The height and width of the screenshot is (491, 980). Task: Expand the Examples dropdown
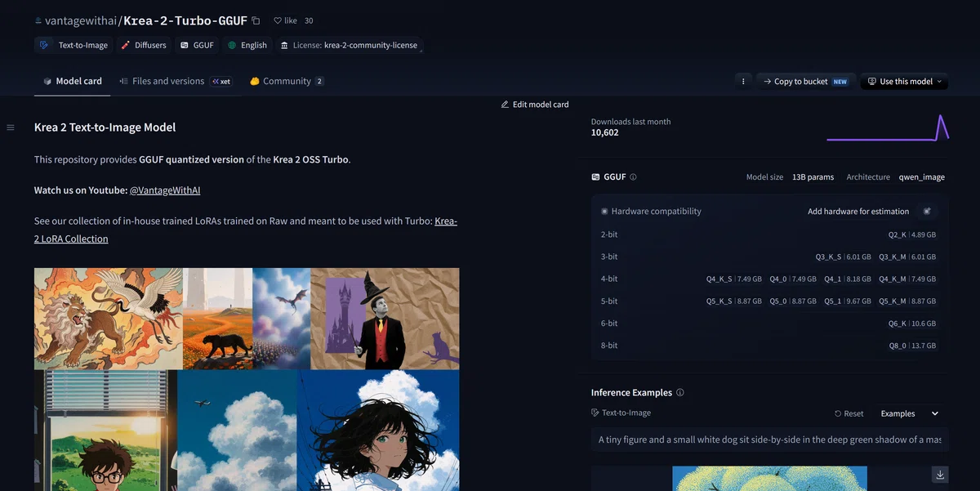[x=909, y=413]
